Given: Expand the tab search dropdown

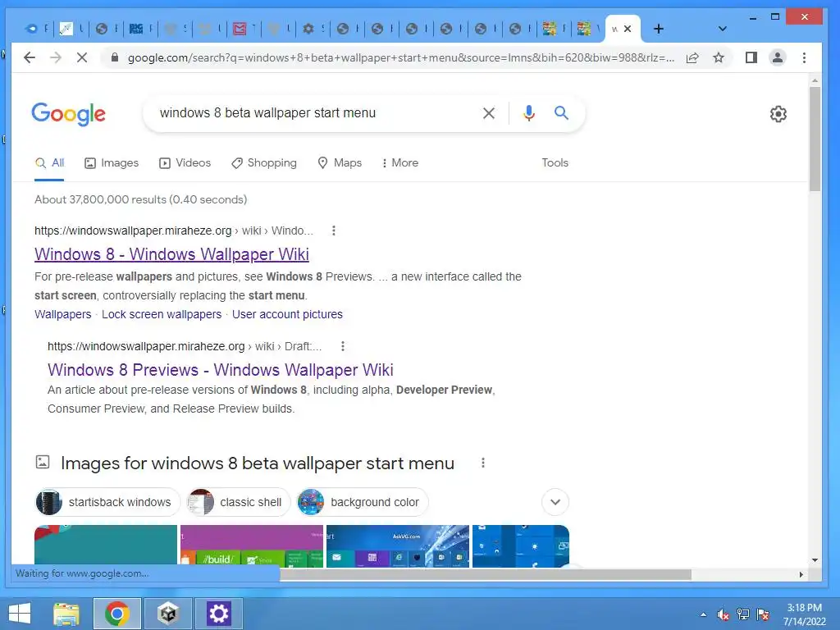Looking at the screenshot, I should coord(722,29).
